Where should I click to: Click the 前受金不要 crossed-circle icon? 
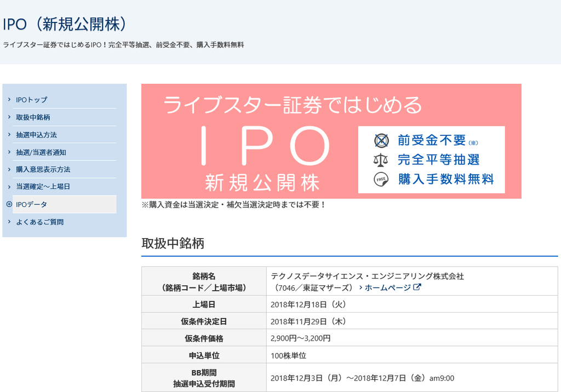click(381, 141)
